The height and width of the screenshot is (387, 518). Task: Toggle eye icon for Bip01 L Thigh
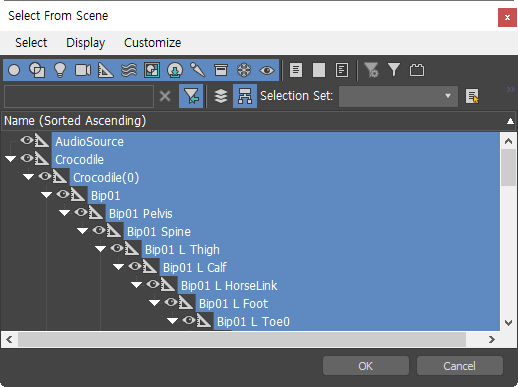[117, 248]
